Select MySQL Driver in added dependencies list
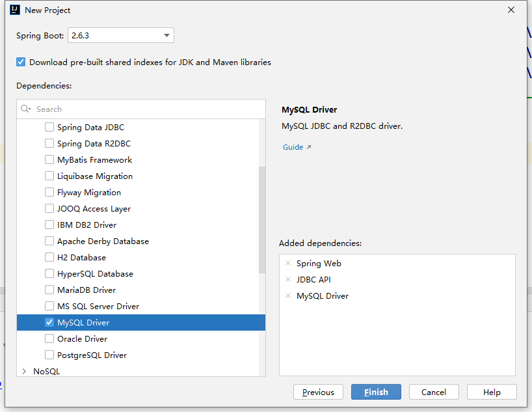532x412 pixels. 323,296
